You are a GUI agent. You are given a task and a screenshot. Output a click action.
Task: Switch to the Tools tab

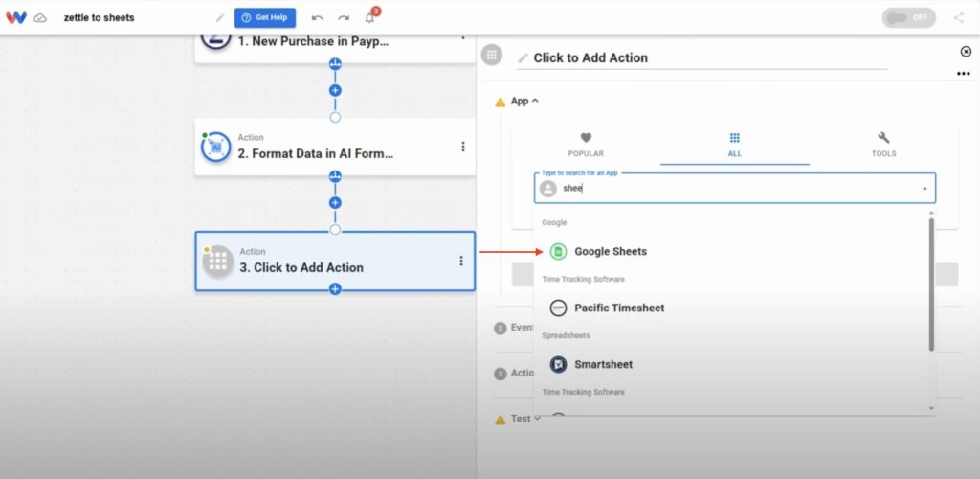coord(883,145)
